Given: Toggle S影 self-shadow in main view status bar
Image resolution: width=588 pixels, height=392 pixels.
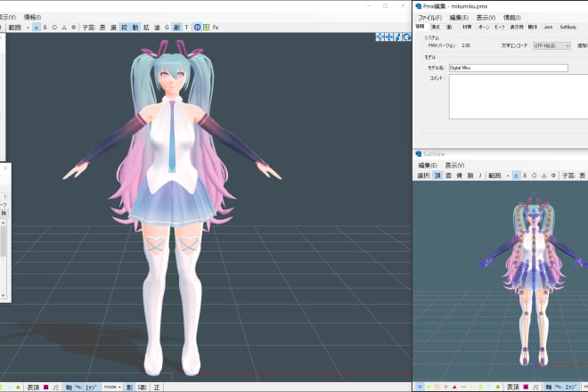Looking at the screenshot, I should click(142, 388).
